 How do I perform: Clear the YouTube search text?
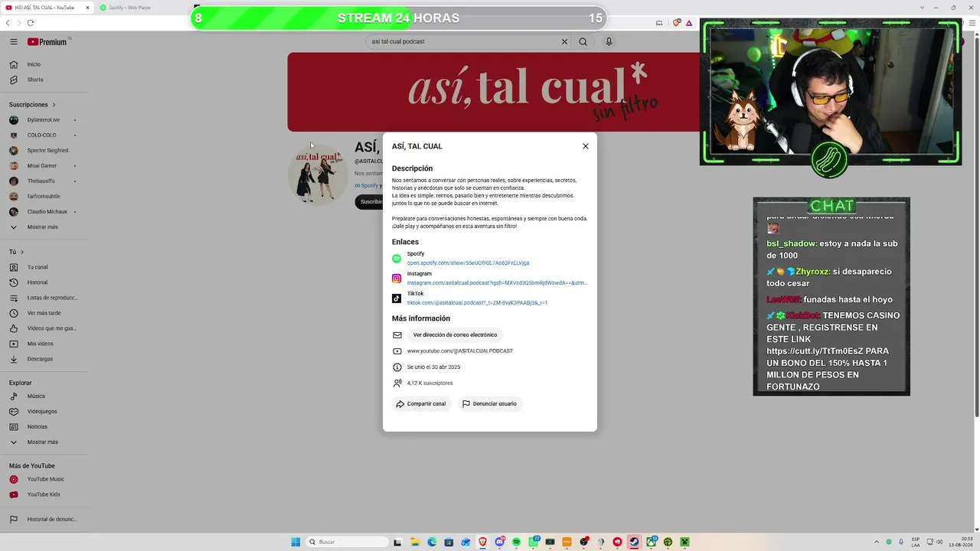click(x=564, y=42)
